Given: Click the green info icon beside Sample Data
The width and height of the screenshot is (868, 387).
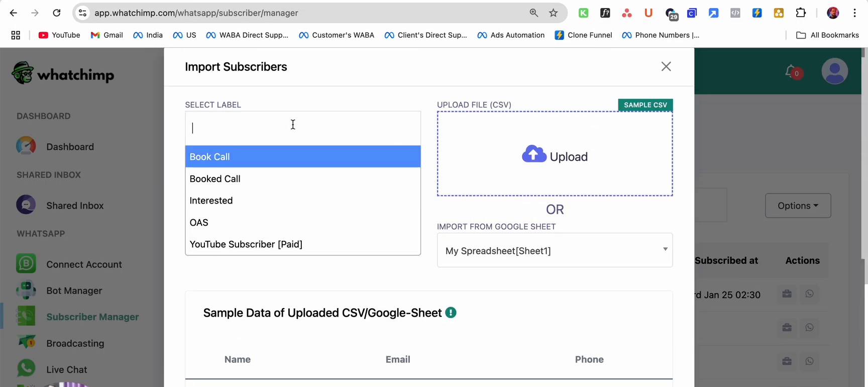Looking at the screenshot, I should [x=451, y=313].
